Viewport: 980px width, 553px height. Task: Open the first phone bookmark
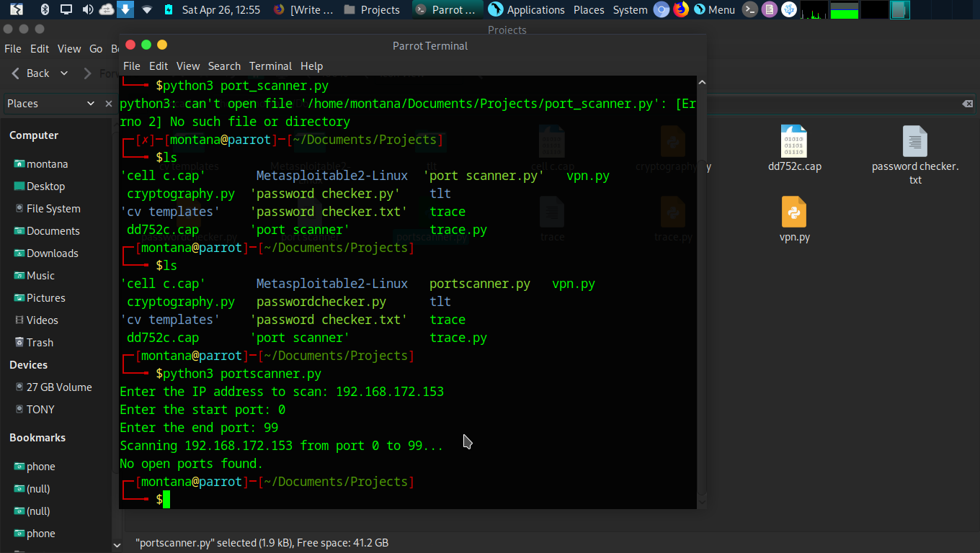click(35, 466)
